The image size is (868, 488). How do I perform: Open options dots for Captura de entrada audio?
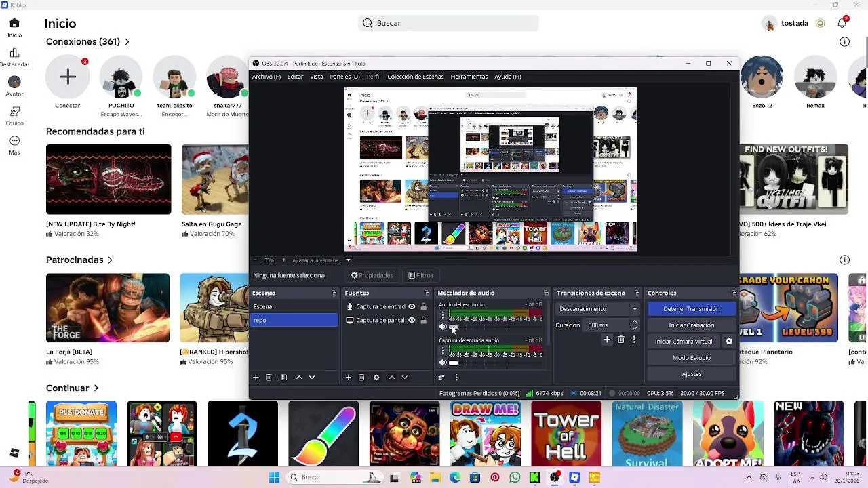443,351
